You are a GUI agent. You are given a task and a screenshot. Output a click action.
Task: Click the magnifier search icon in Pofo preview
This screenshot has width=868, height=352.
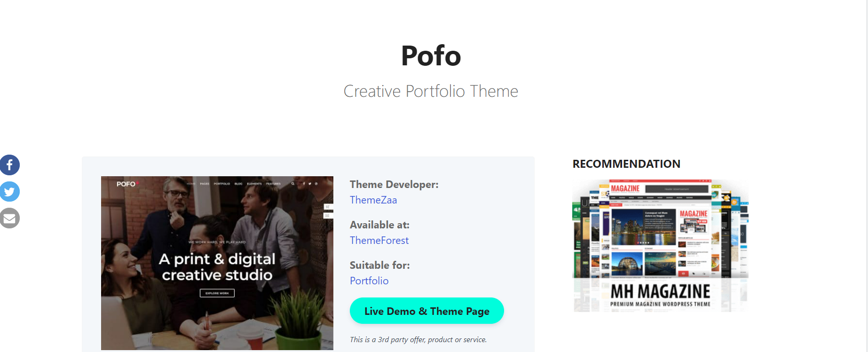[x=293, y=184]
